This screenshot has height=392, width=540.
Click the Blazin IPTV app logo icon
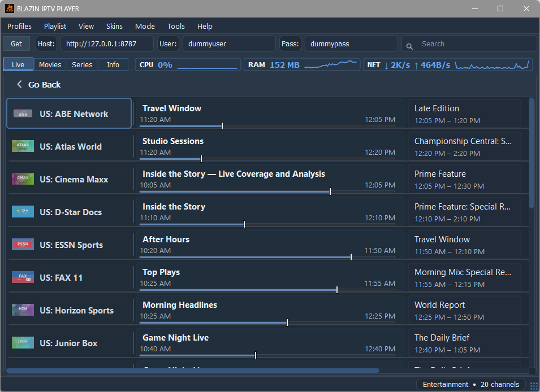pos(9,8)
